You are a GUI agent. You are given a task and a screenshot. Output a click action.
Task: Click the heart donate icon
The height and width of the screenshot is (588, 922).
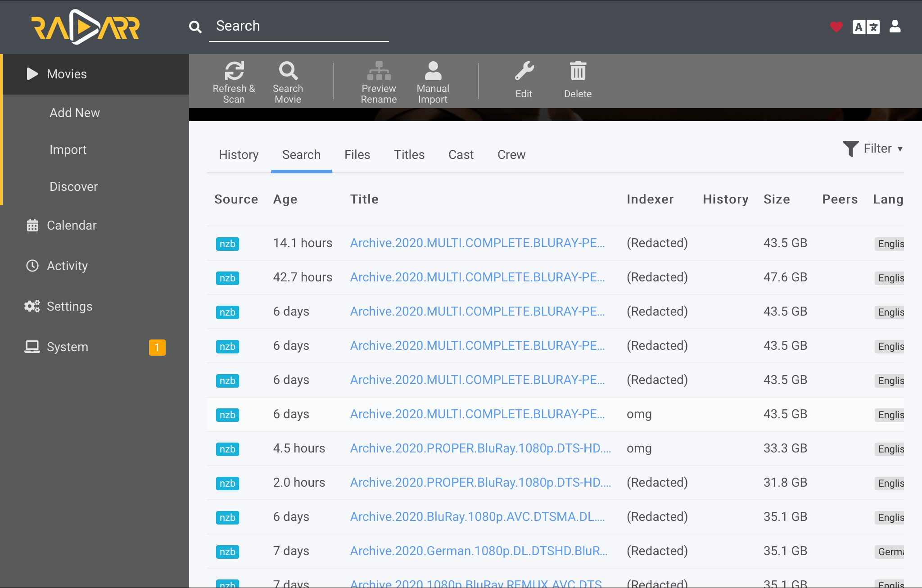pyautogui.click(x=836, y=27)
